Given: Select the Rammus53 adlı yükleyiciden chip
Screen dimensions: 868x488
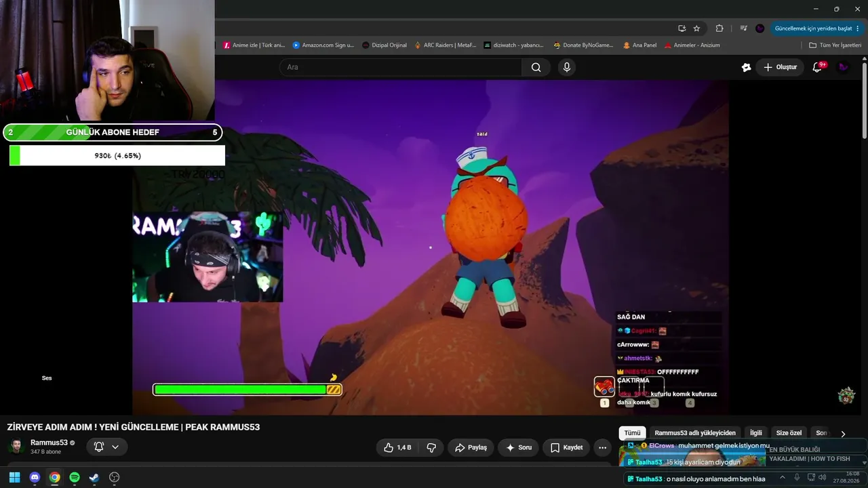Looking at the screenshot, I should [x=695, y=433].
